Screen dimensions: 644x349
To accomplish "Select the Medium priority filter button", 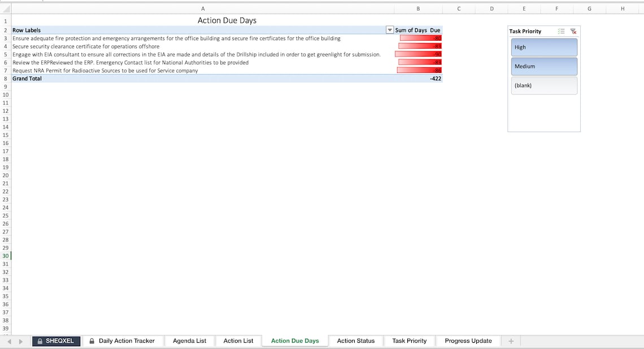I will (543, 66).
